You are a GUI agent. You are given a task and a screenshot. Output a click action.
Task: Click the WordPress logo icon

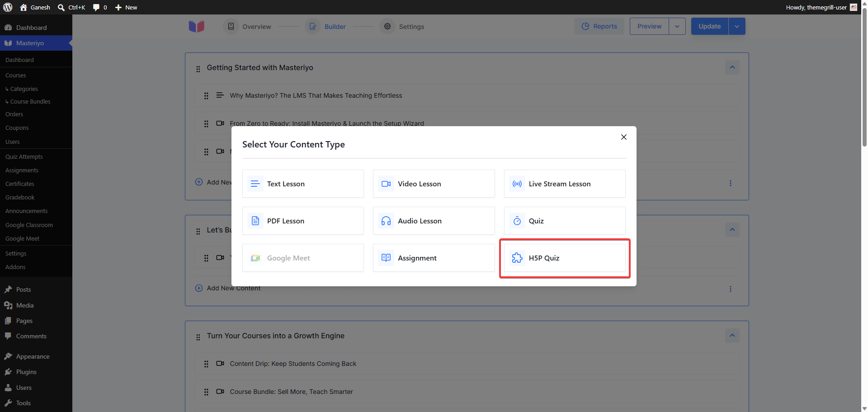coord(8,7)
